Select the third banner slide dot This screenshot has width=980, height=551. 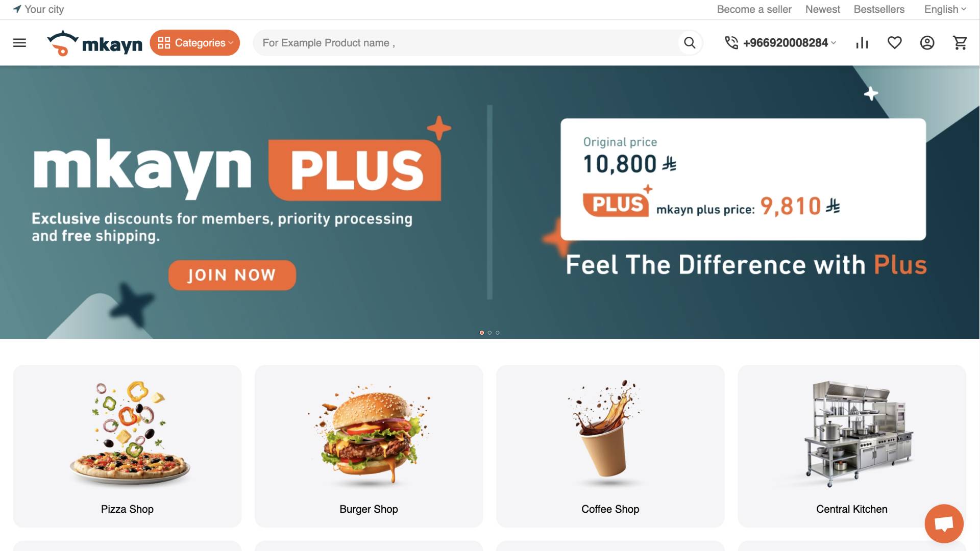[498, 333]
